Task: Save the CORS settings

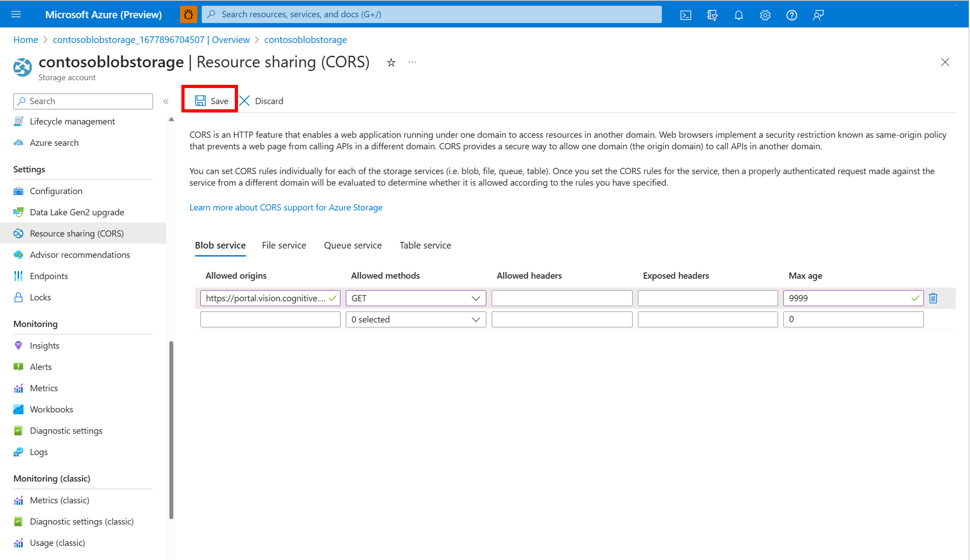Action: (x=211, y=101)
